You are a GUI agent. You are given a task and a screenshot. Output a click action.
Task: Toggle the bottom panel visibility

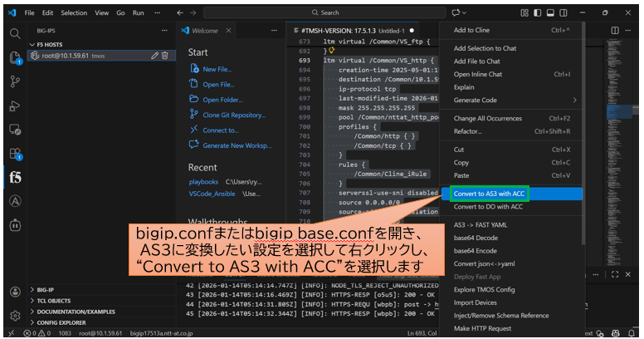point(550,12)
